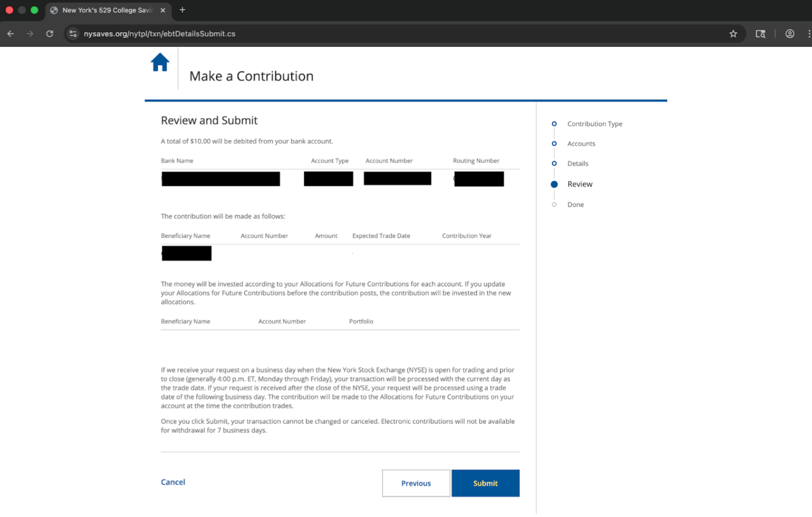Image resolution: width=812 pixels, height=517 pixels.
Task: Click the Review and Submit heading
Action: pos(209,120)
